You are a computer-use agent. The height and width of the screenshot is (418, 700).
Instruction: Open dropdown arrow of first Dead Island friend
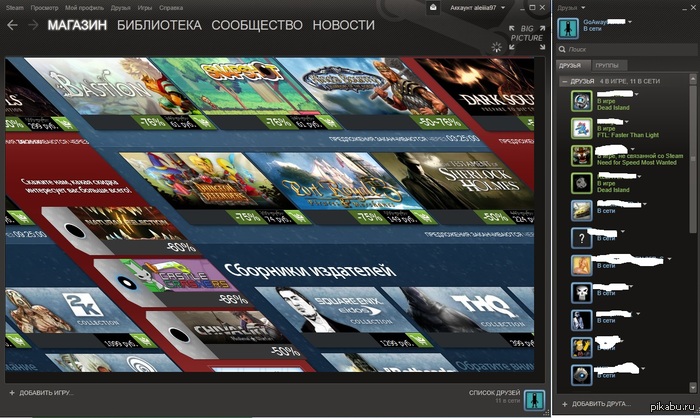click(637, 94)
